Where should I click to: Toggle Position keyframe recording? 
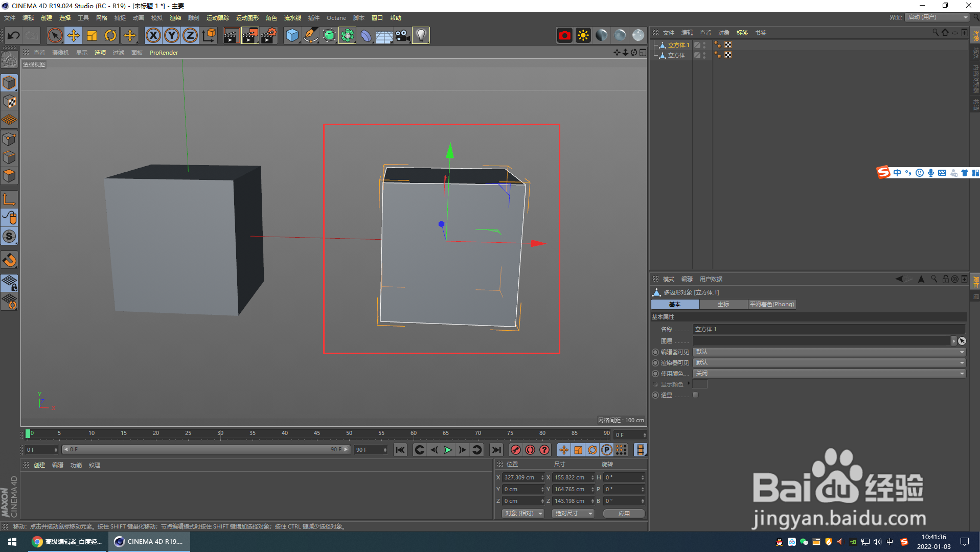point(563,450)
